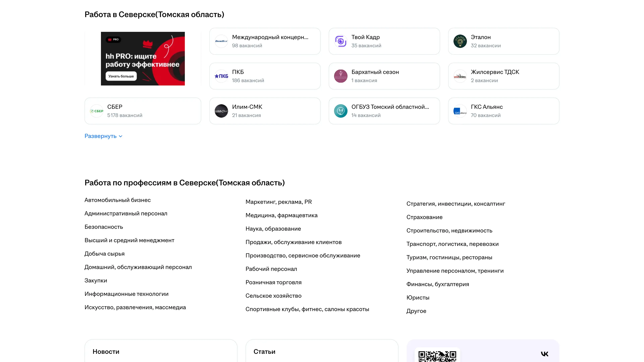
Task: Click the GKS Alliance logo icon
Action: point(460,111)
